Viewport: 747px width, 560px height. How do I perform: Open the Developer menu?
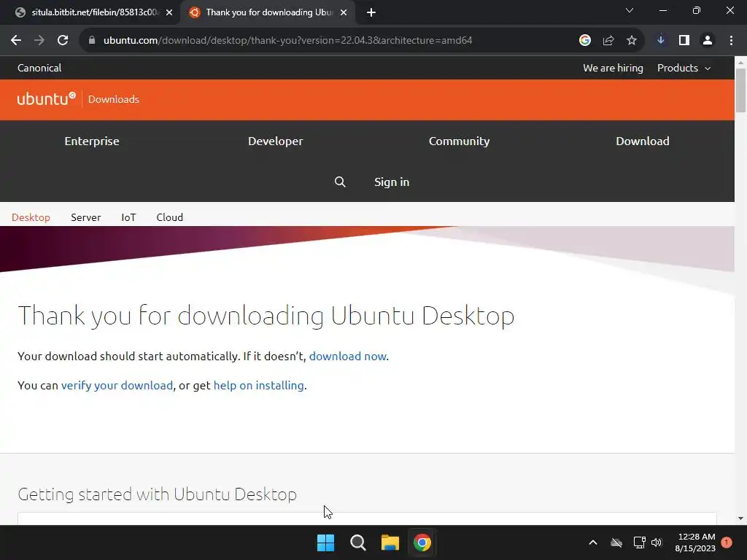pos(275,141)
